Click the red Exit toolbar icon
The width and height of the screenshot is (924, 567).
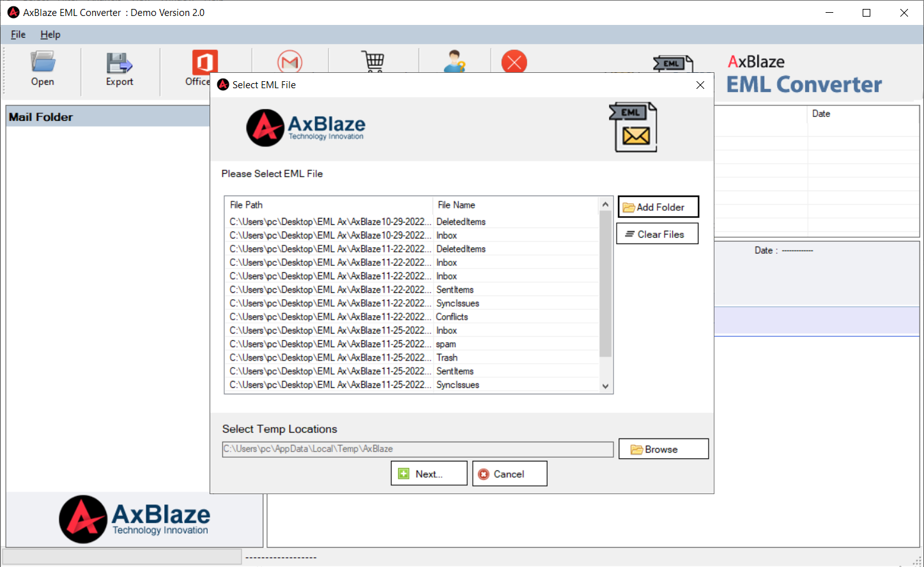(514, 62)
